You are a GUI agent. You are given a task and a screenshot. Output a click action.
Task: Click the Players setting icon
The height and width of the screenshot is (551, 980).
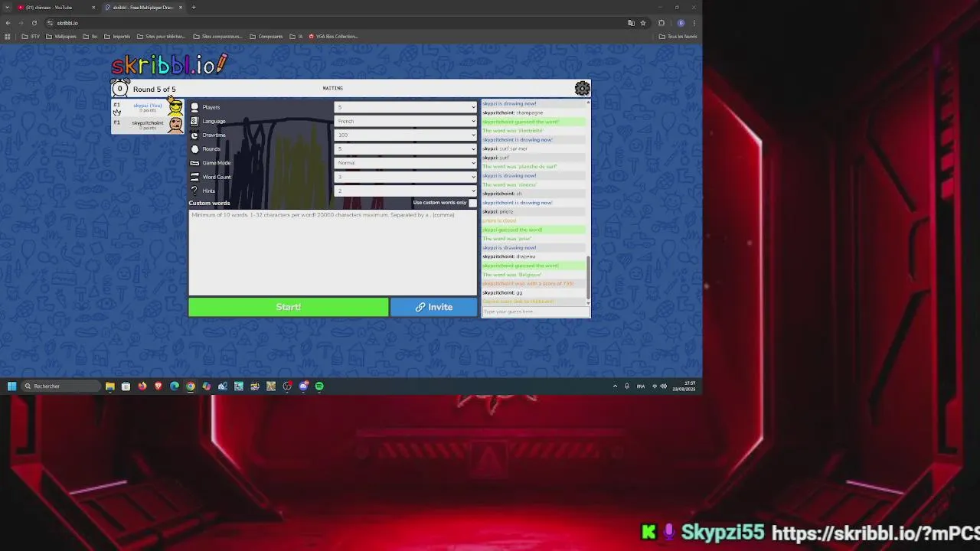coord(194,107)
